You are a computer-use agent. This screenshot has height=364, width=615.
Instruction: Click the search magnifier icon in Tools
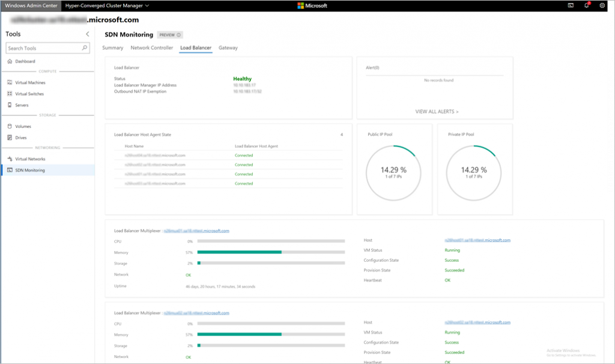point(84,48)
